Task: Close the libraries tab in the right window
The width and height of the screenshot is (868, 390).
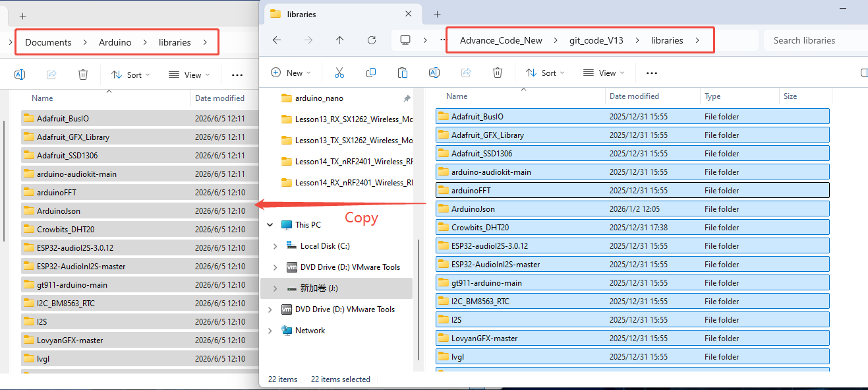Action: (409, 14)
